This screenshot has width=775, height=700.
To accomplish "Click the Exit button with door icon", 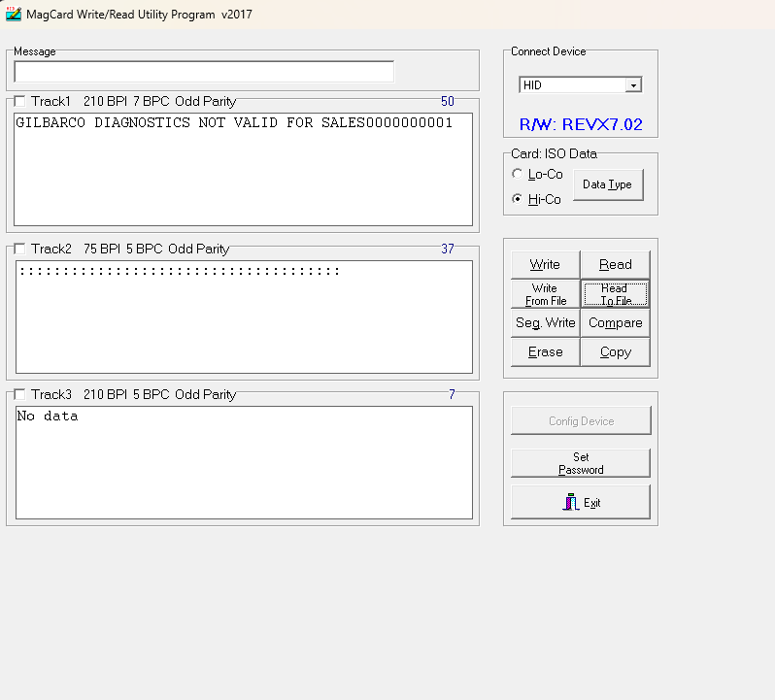I will (581, 502).
